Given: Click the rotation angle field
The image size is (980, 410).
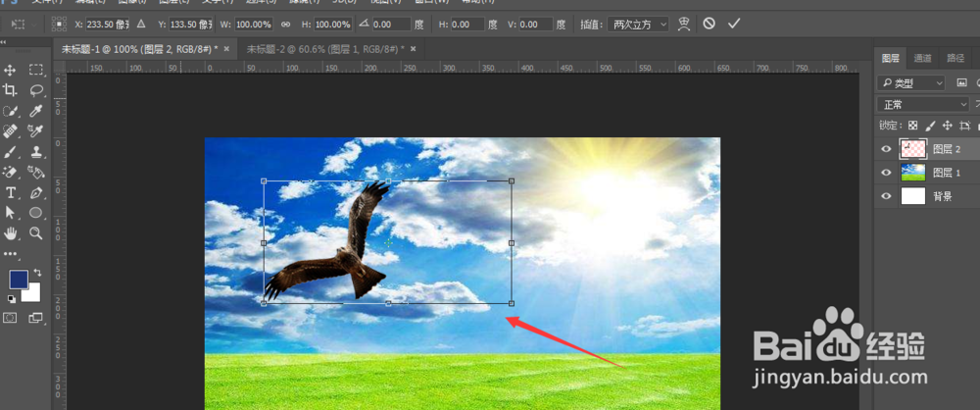Looking at the screenshot, I should (392, 25).
